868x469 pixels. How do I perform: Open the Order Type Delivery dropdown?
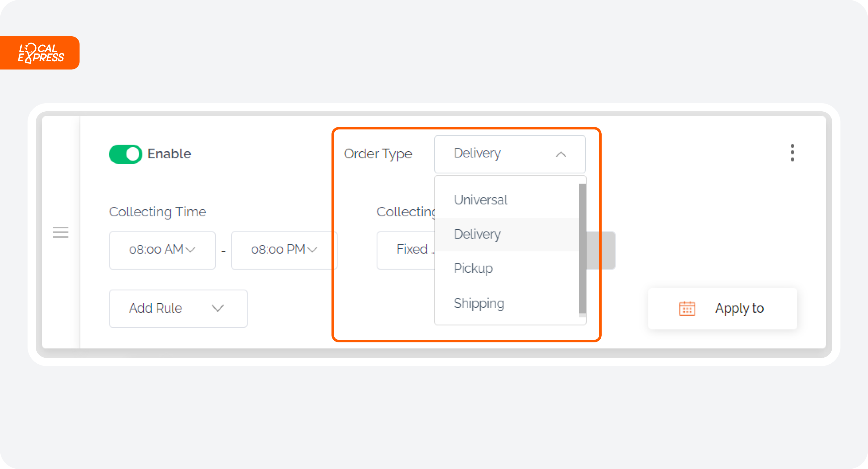[510, 154]
